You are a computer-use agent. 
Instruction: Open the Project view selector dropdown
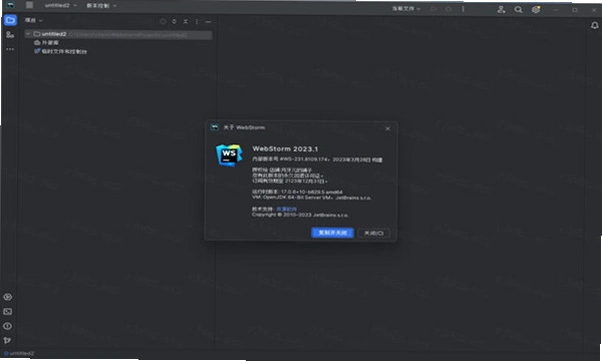point(34,20)
